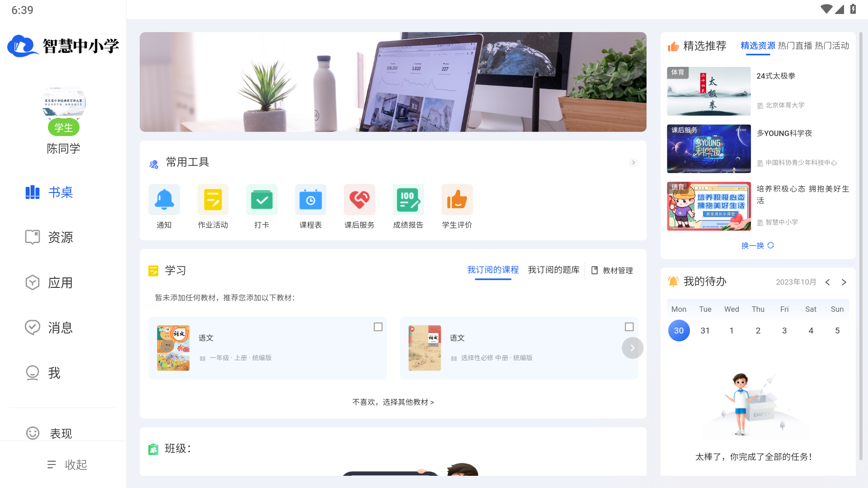Open the 资源 section in the sidebar
868x488 pixels.
pos(60,237)
